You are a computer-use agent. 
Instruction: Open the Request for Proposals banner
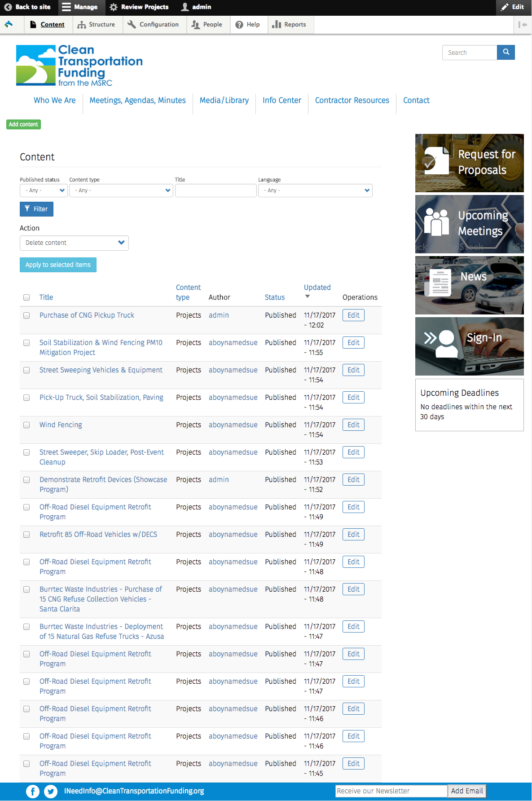click(x=469, y=163)
